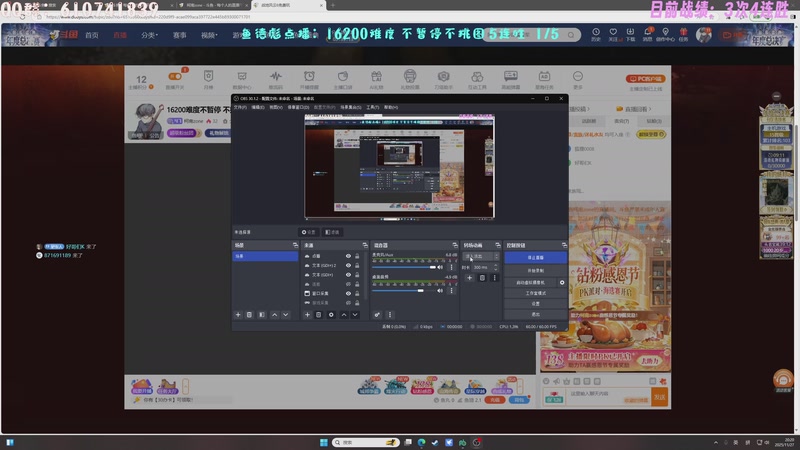Remove scene transition with trash icon

click(x=482, y=278)
